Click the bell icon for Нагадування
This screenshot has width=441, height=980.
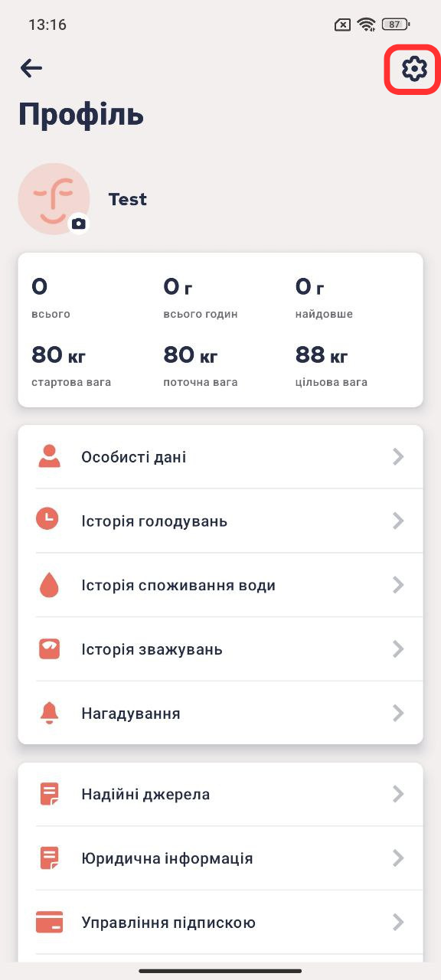pyautogui.click(x=49, y=714)
